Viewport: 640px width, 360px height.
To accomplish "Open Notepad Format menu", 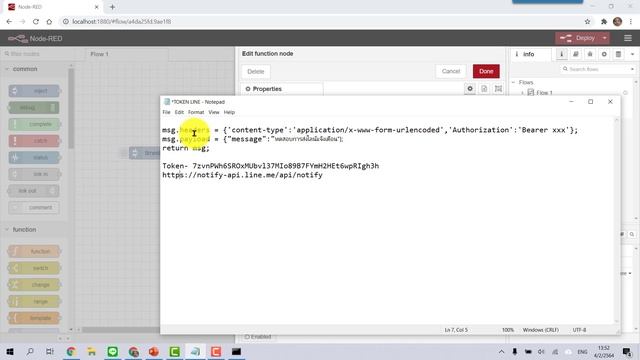I will [196, 112].
